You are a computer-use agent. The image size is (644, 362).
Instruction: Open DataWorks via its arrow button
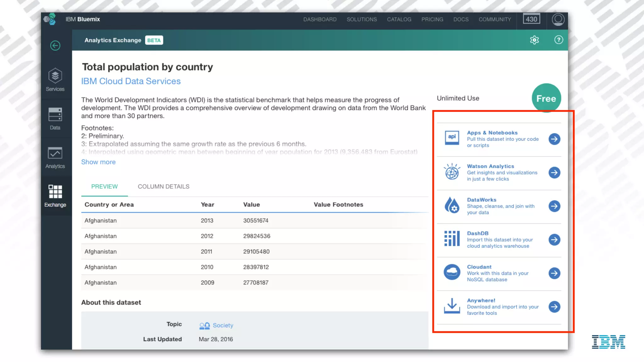click(554, 206)
